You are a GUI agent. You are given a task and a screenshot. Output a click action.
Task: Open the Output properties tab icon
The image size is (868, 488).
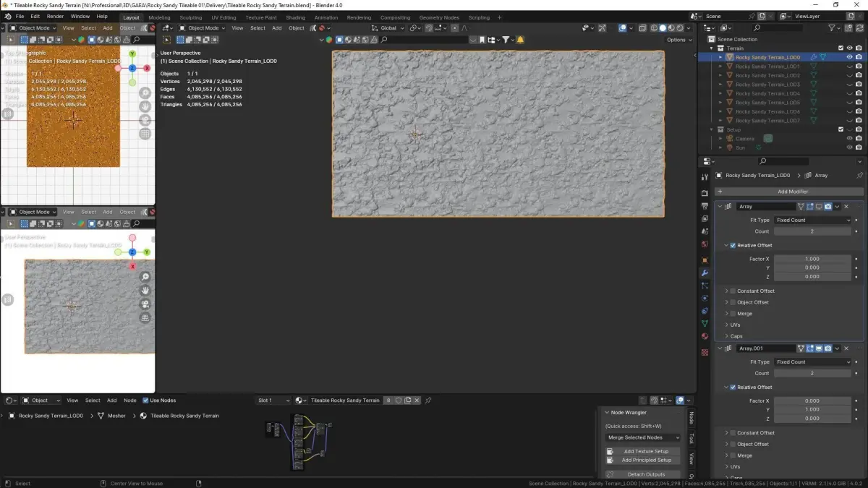705,206
